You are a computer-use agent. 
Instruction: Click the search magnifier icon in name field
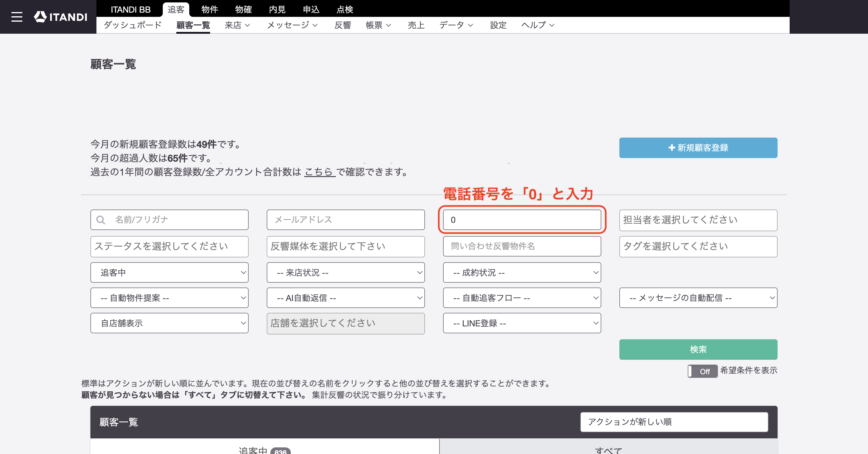point(100,220)
